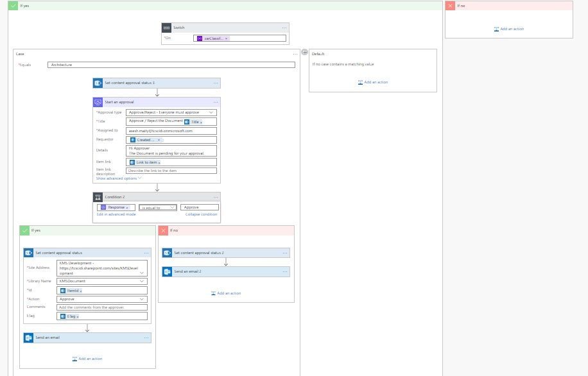Screen dimensions: 588x376
Task: Collapse the Send an email 2 card header
Action: pyautogui.click(x=226, y=272)
